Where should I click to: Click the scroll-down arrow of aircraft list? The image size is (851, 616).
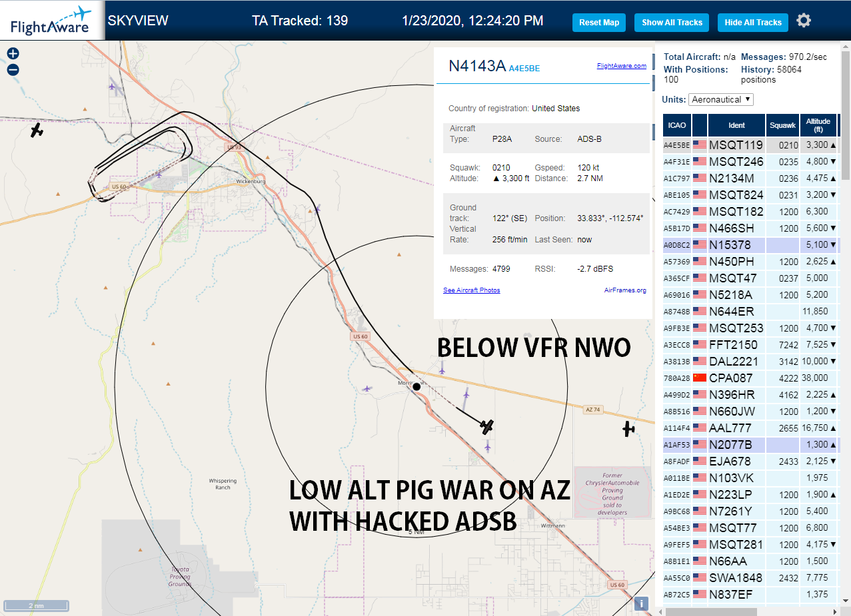coord(846,601)
